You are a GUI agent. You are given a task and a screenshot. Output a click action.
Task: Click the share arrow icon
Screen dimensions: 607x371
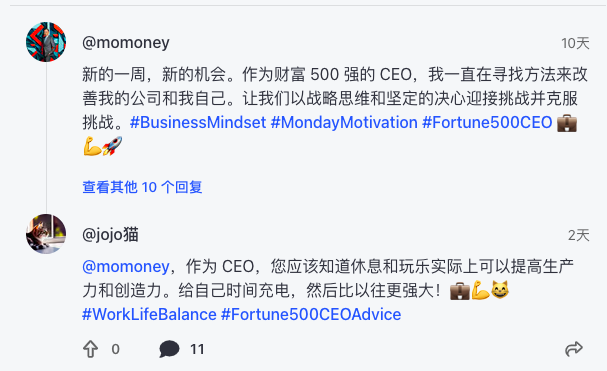pyautogui.click(x=574, y=349)
